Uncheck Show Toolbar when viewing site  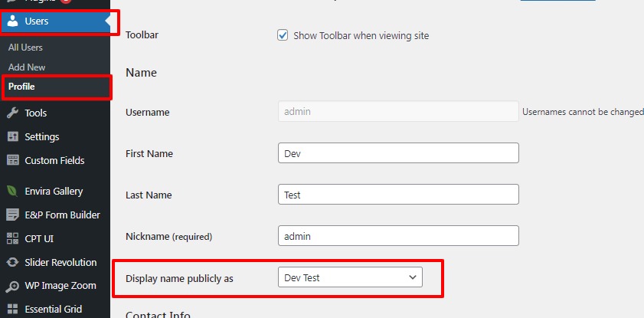[283, 35]
